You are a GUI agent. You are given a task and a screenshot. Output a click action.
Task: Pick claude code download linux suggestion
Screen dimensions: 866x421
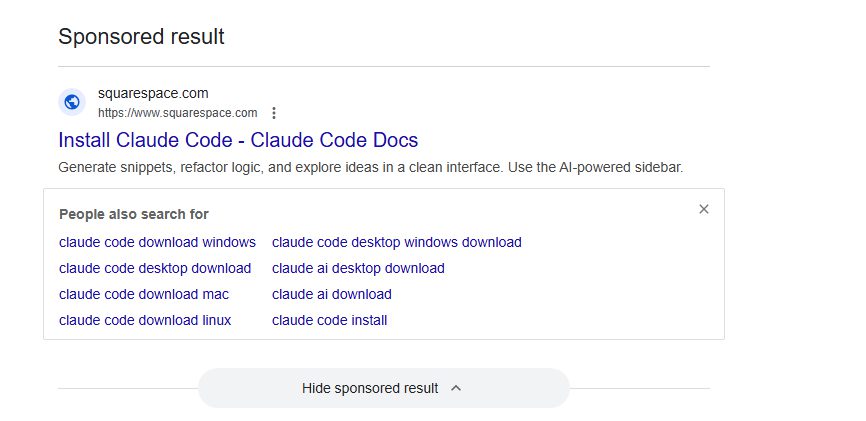(145, 320)
